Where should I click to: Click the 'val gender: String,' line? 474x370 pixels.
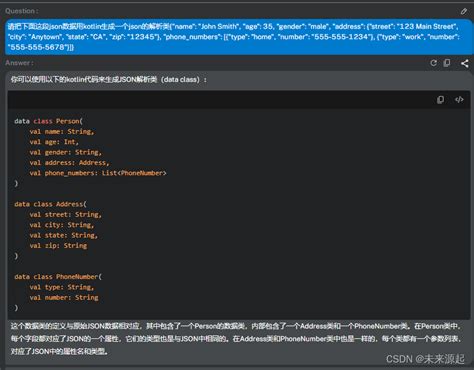pos(65,152)
